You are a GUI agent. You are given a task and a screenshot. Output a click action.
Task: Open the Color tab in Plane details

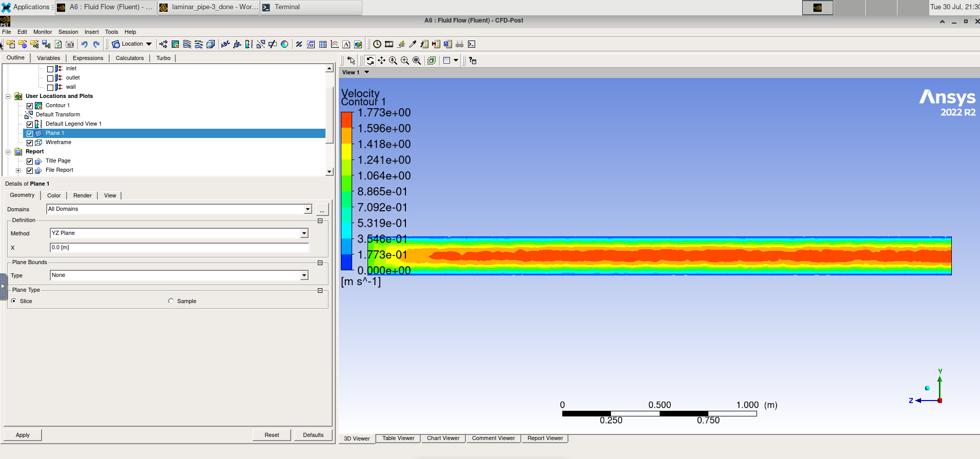pos(54,195)
